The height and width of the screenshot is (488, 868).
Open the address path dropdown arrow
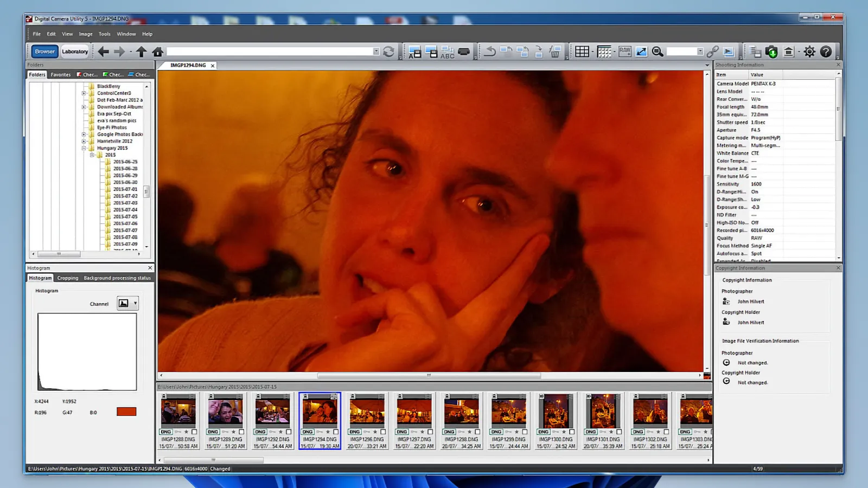click(376, 52)
